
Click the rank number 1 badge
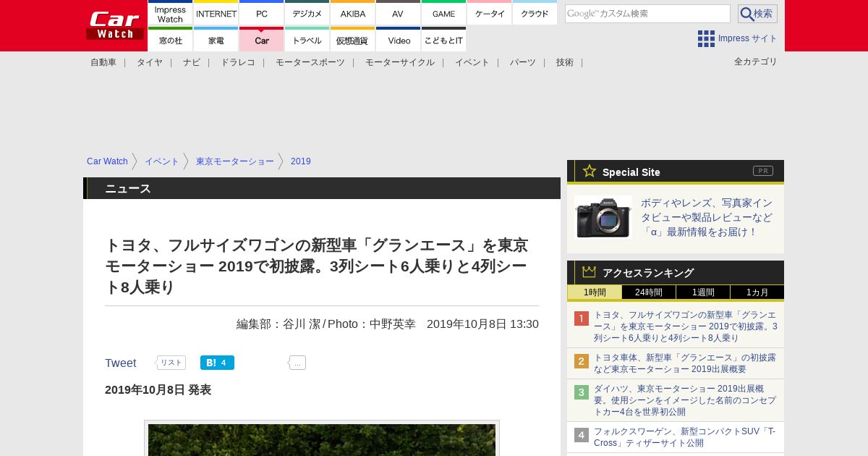(582, 318)
